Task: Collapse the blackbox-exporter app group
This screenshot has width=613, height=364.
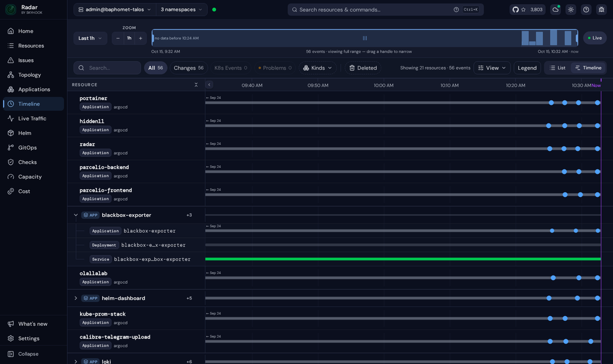Action: click(x=76, y=215)
